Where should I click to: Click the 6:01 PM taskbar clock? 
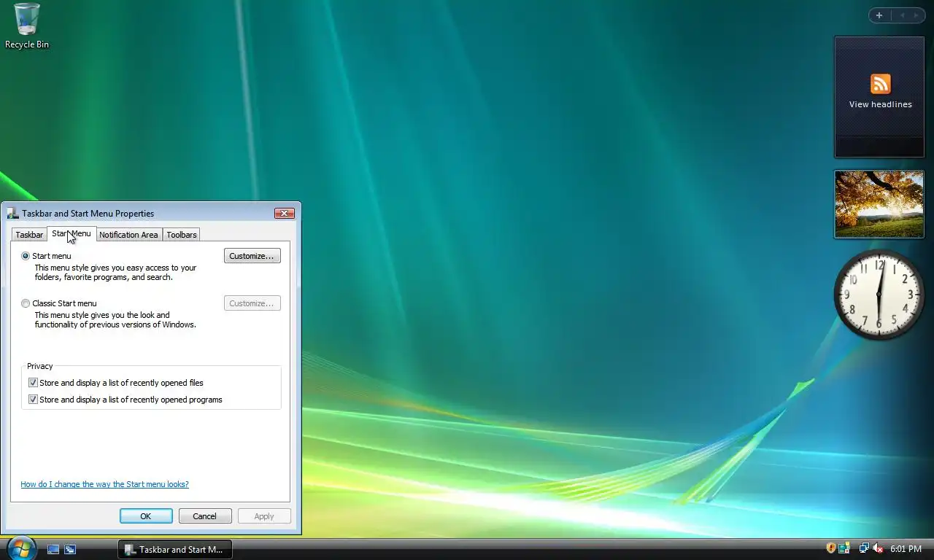tap(906, 549)
